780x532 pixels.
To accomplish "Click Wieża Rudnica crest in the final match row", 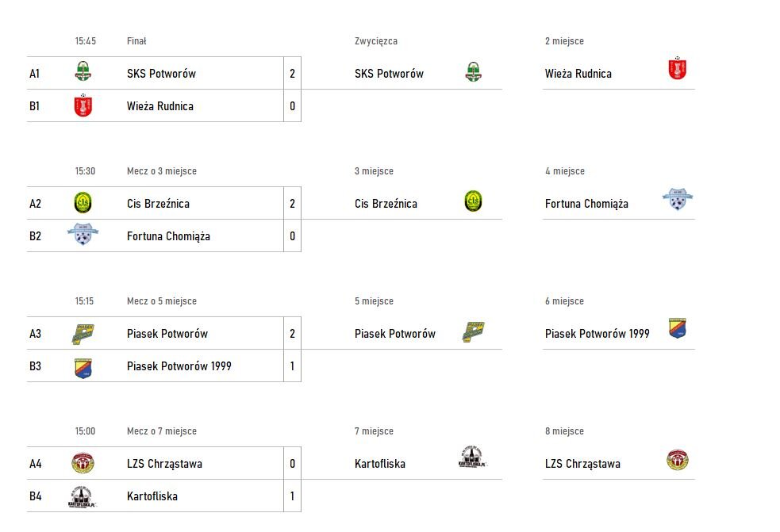I will click(83, 105).
